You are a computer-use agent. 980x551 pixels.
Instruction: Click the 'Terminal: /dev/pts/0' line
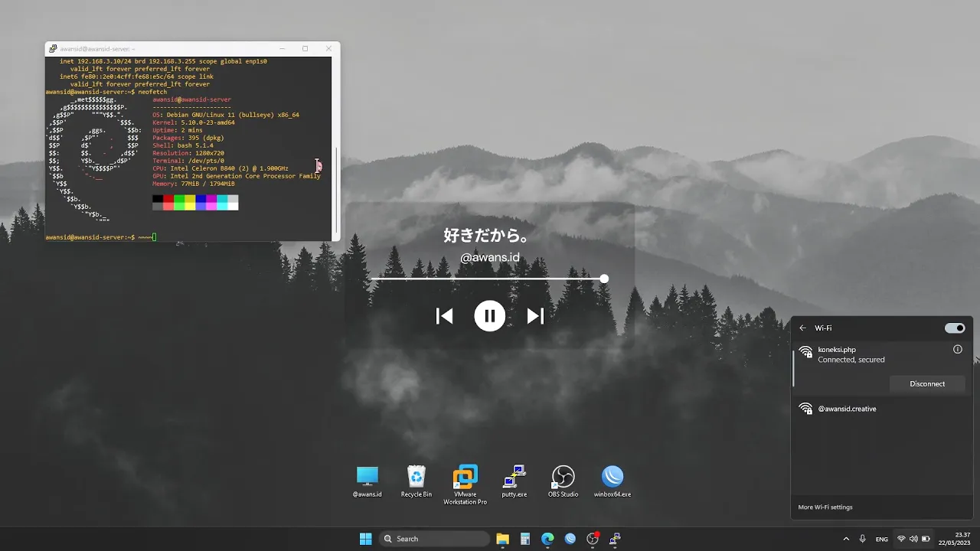click(188, 161)
